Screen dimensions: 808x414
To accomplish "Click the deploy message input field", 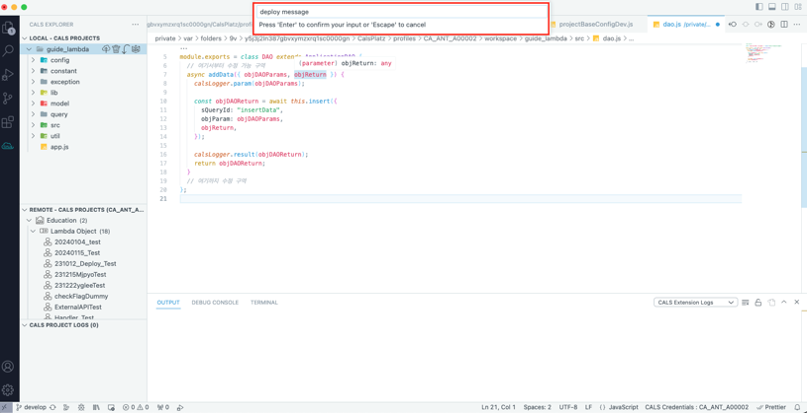I will (401, 12).
